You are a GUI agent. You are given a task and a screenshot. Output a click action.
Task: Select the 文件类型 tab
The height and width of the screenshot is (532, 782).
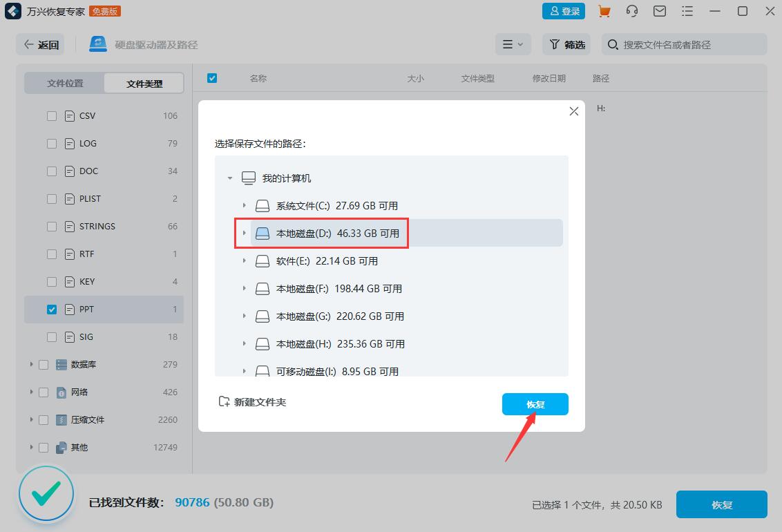(144, 84)
